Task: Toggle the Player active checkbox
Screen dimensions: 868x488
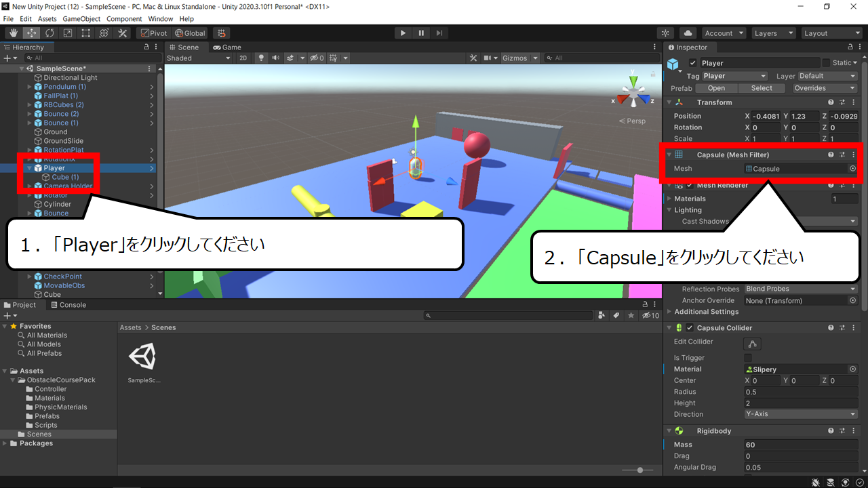Action: tap(692, 63)
